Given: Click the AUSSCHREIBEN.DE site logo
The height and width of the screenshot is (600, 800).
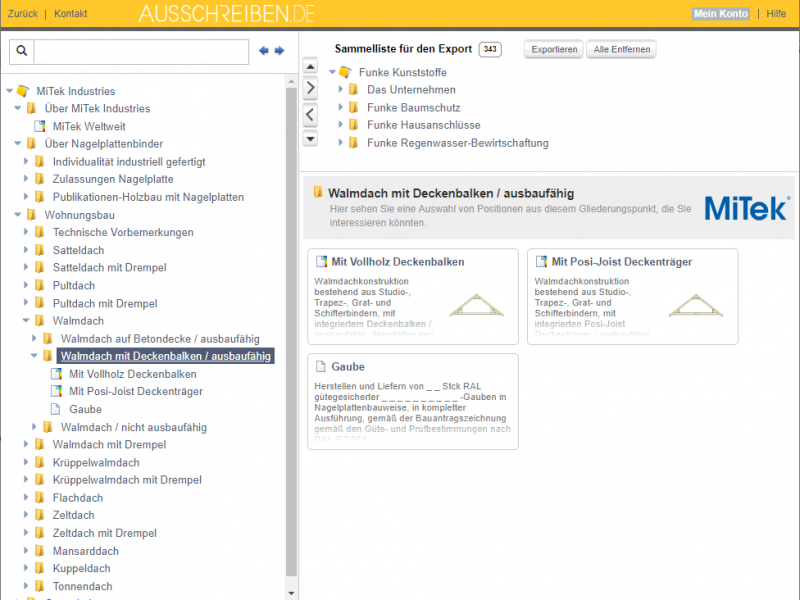Looking at the screenshot, I should [x=227, y=14].
